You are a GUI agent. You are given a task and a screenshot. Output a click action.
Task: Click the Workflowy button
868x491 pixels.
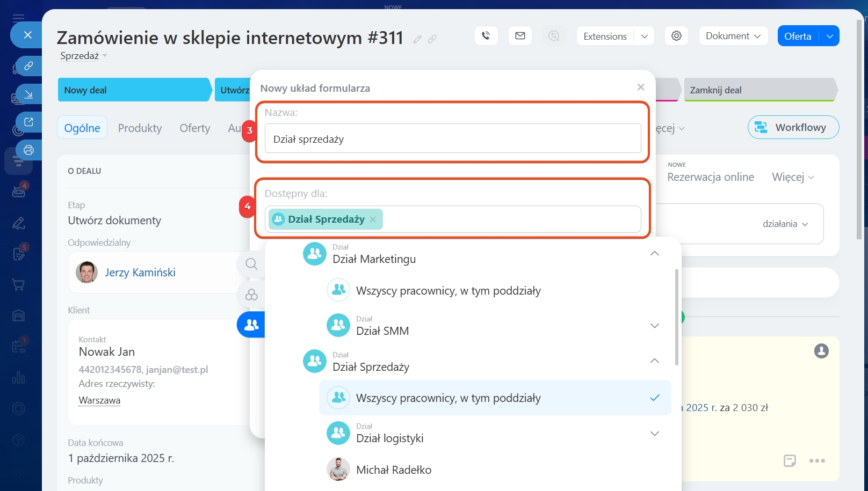tap(793, 128)
